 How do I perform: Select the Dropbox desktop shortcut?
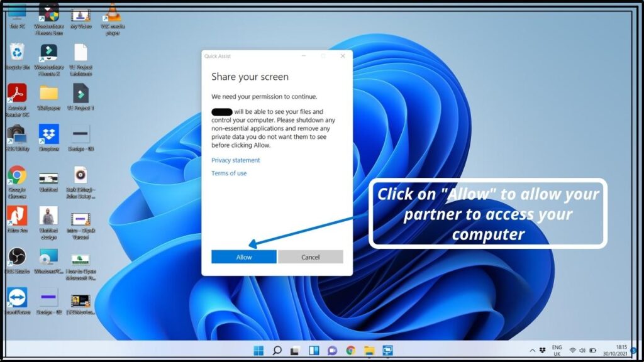click(x=49, y=134)
